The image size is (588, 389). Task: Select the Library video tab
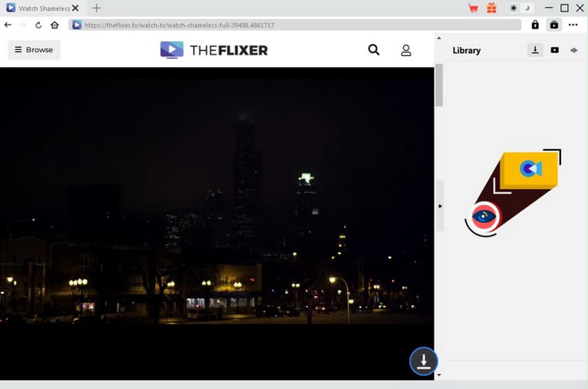tap(555, 50)
